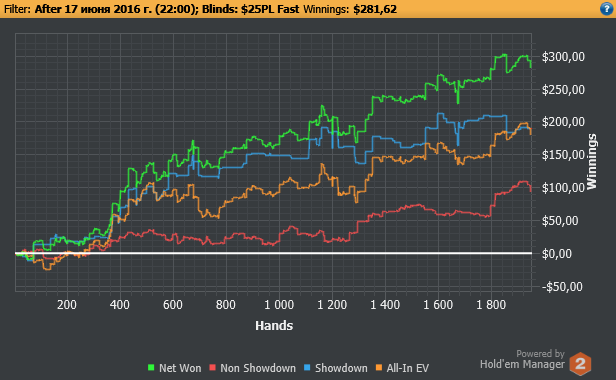Viewport: 616px width, 380px height.
Task: Click the $300,00 axis label
Action: [x=563, y=57]
